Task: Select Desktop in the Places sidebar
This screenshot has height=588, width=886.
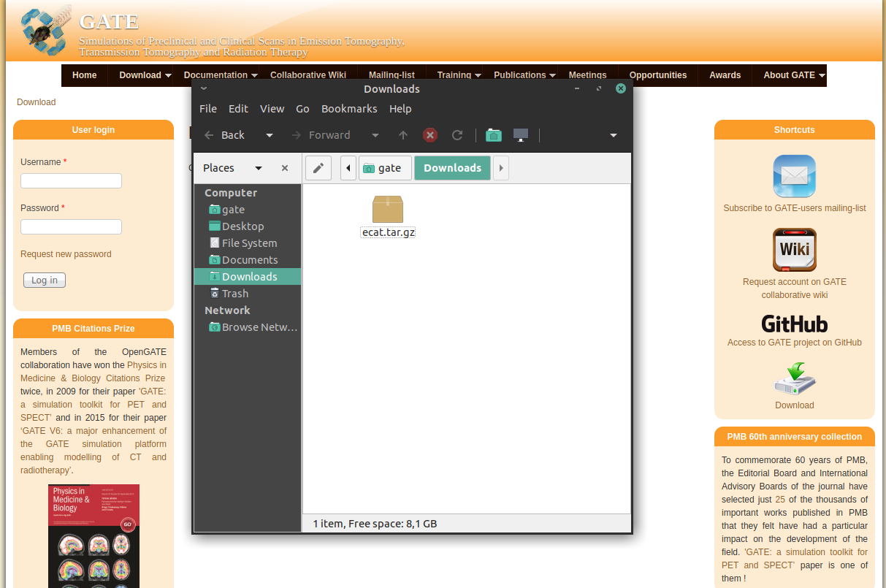Action: pos(248,226)
